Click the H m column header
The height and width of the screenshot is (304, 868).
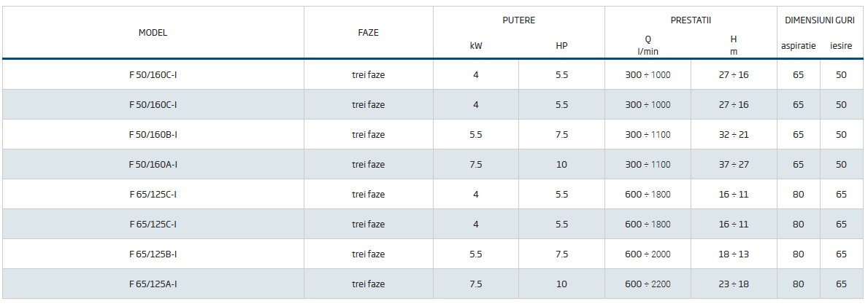point(734,45)
